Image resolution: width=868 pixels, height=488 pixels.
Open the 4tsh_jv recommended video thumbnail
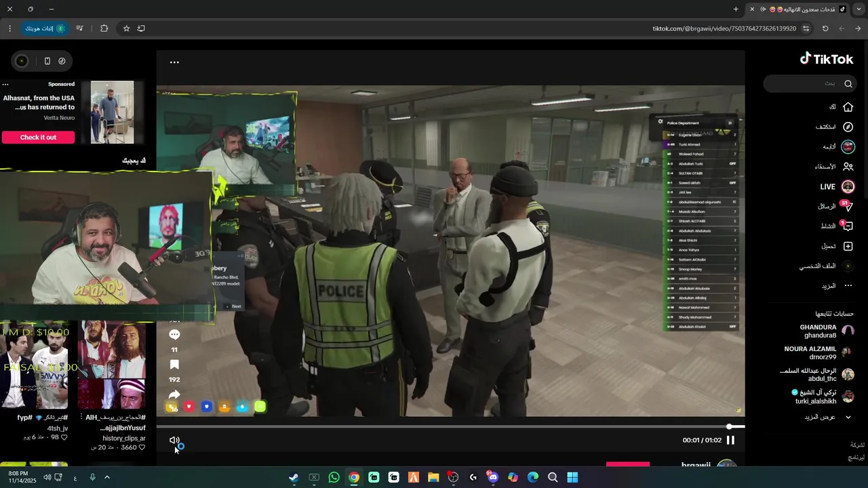34,365
